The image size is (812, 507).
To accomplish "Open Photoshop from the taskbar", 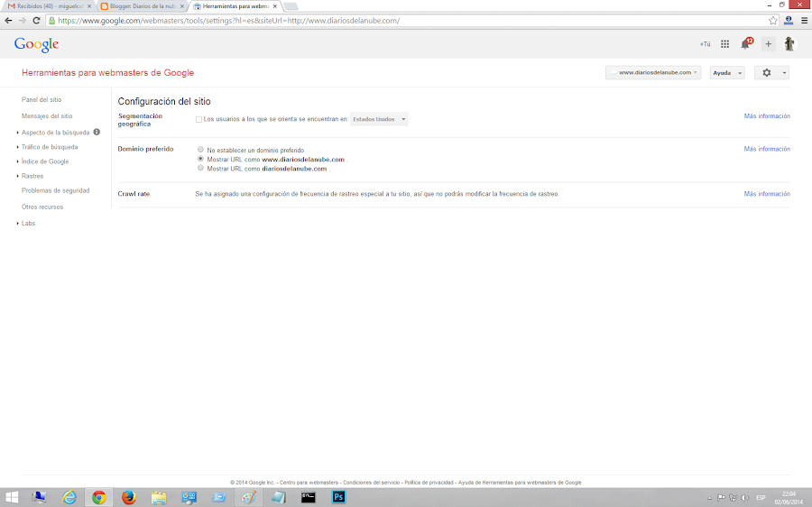I will pos(338,497).
